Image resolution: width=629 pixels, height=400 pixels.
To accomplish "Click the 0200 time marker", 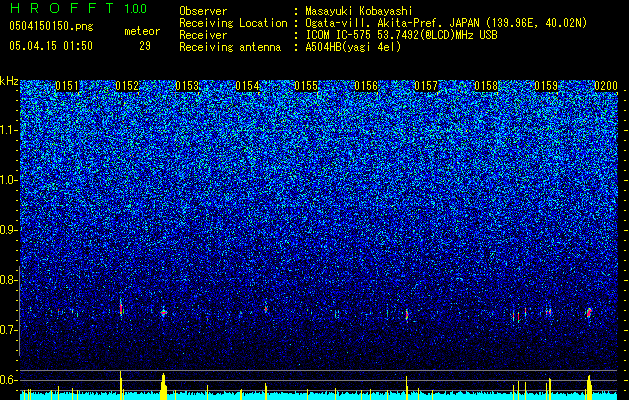I will tap(606, 86).
